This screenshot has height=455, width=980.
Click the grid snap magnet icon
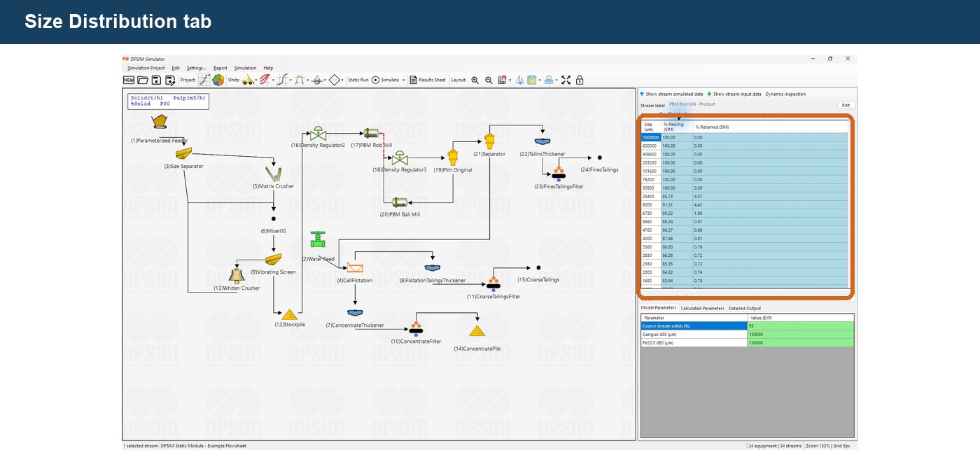point(503,80)
